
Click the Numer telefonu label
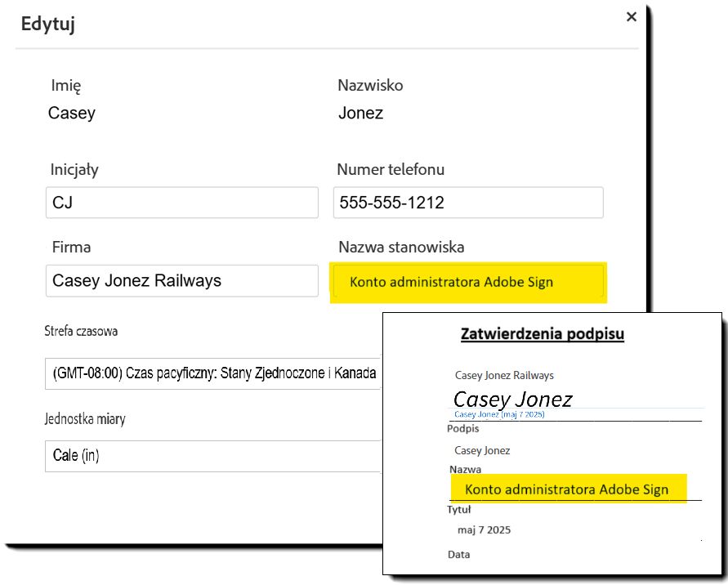(391, 169)
